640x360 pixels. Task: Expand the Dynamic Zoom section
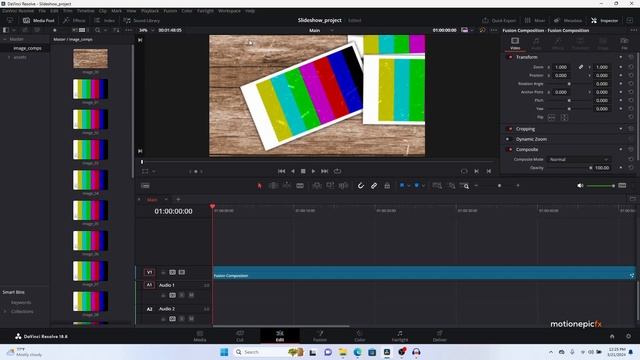[x=531, y=139]
